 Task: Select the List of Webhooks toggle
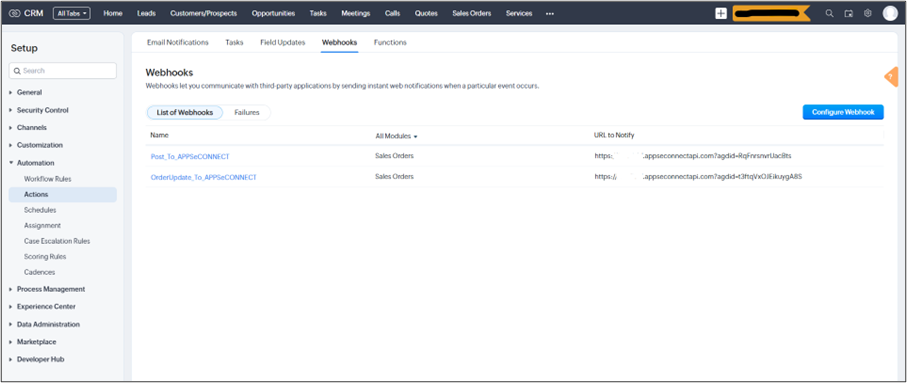click(x=185, y=112)
